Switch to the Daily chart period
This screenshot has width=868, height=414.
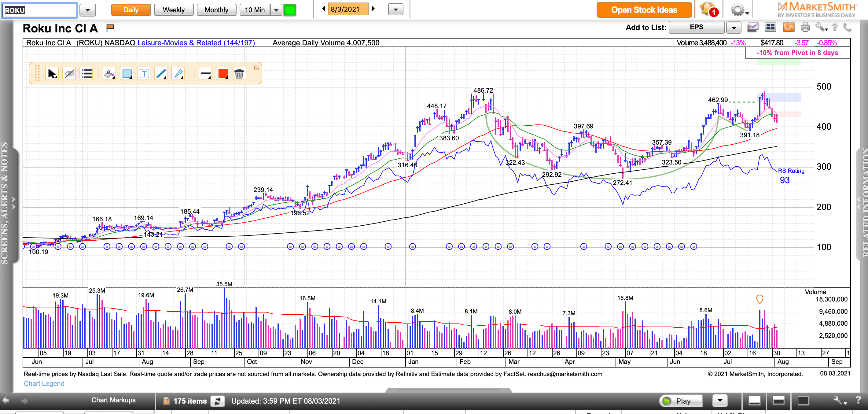(131, 10)
